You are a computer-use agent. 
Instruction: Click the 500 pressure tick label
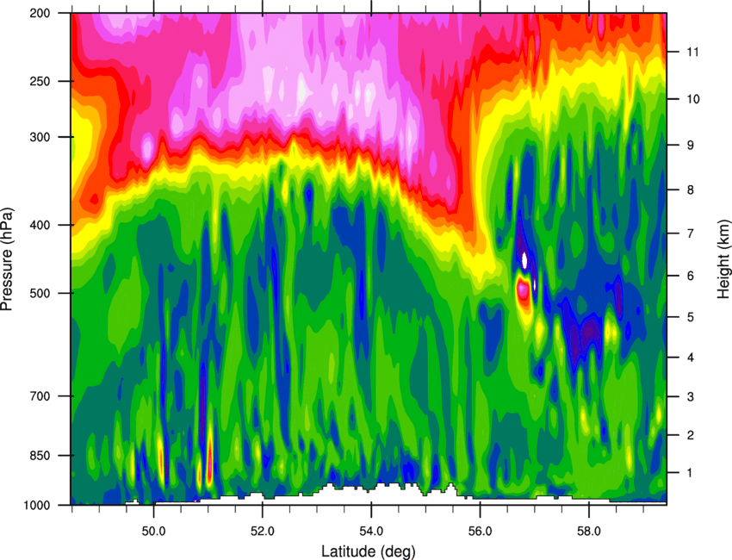[40, 293]
